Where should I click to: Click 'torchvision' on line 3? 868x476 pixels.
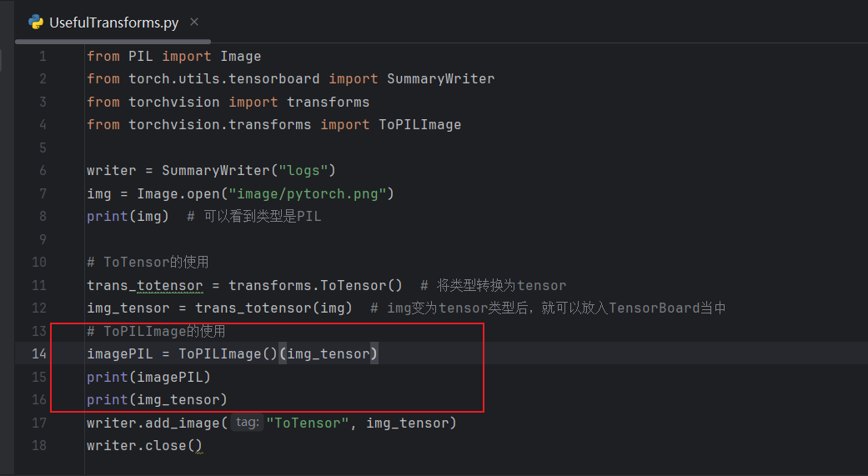pos(174,103)
